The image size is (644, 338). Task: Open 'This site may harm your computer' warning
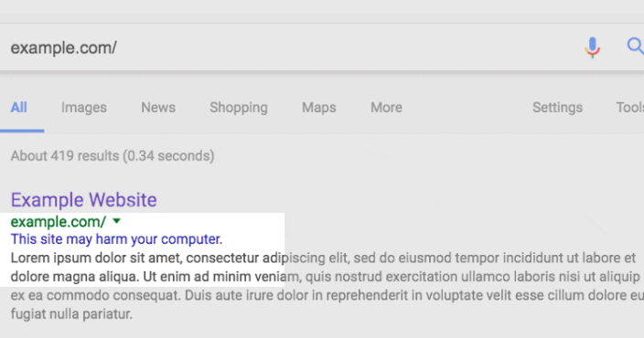(x=117, y=239)
